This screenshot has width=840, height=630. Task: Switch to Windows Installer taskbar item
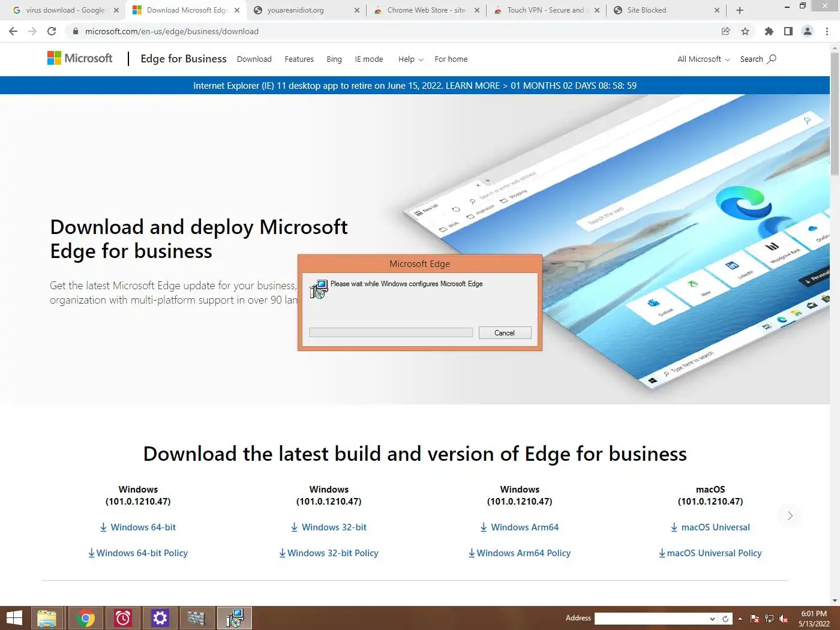pyautogui.click(x=235, y=618)
